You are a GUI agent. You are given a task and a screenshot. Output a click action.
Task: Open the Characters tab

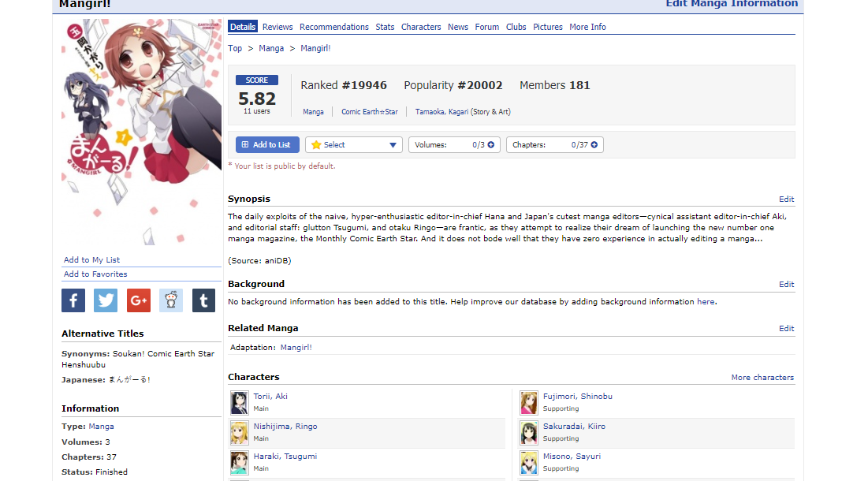421,27
